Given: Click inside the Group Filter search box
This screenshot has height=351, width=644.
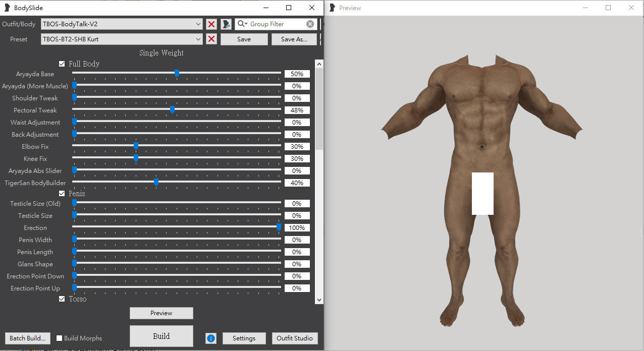Looking at the screenshot, I should (x=277, y=24).
